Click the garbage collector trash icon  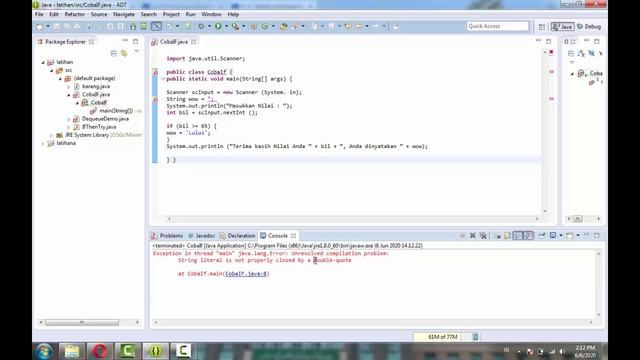[476, 337]
